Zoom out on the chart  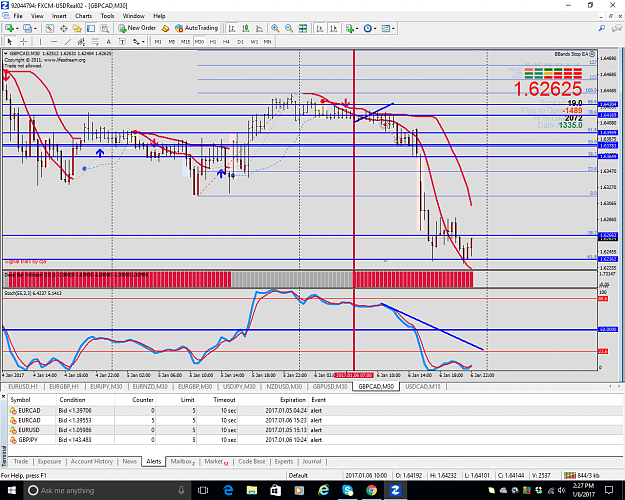[289, 28]
